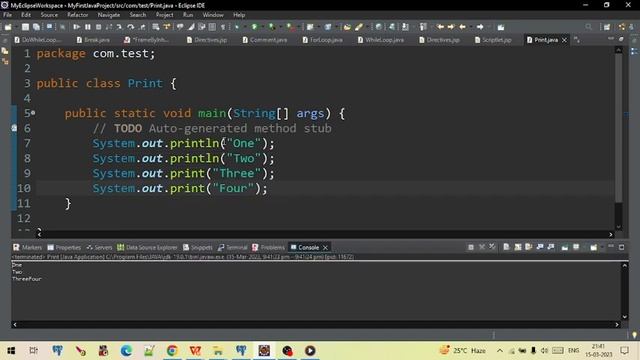Switch to the Break.java editor tab

[93, 40]
